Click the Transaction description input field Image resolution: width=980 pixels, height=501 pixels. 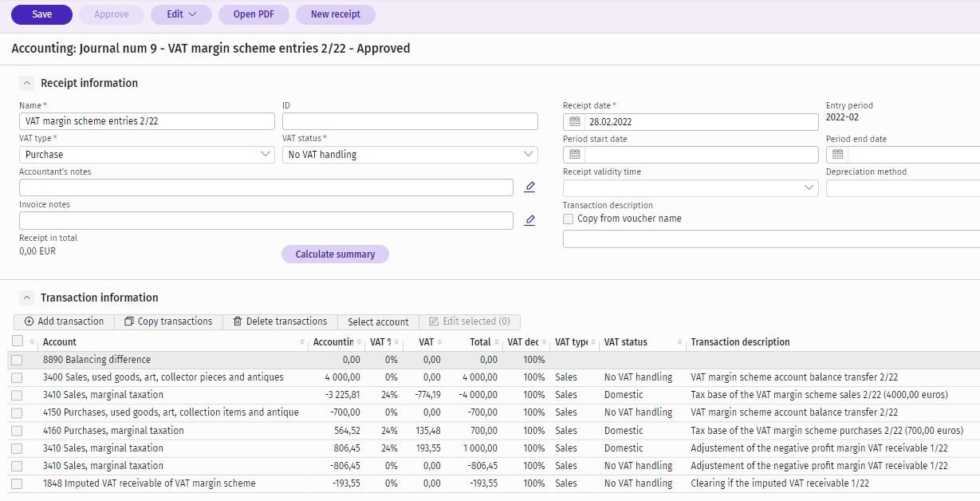(771, 239)
